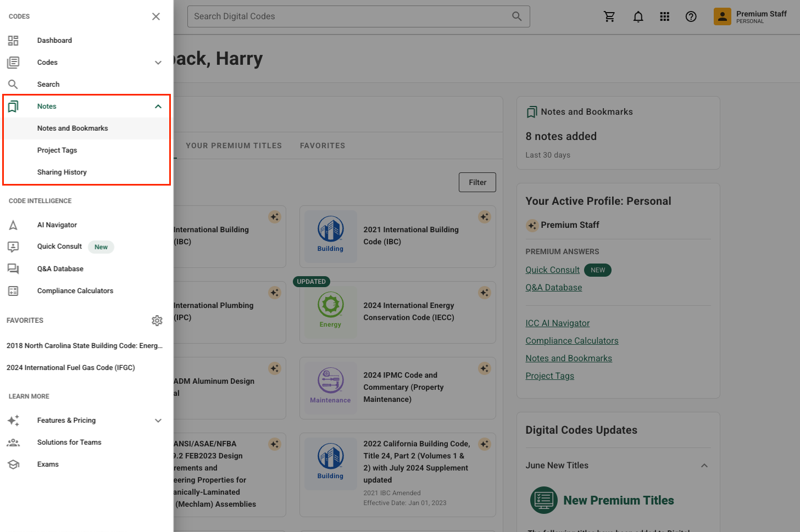This screenshot has height=532, width=800.
Task: Open 2022 California Building Code Title 24 card
Action: click(x=398, y=475)
